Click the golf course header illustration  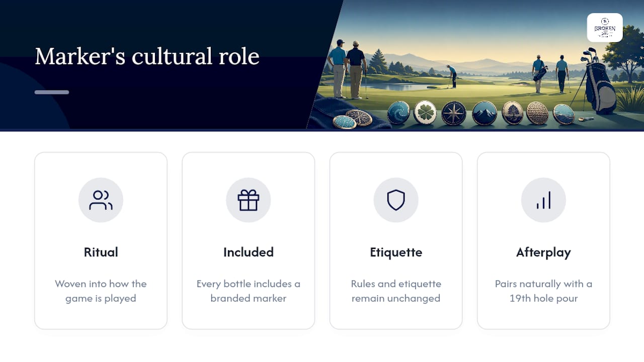pyautogui.click(x=475, y=64)
